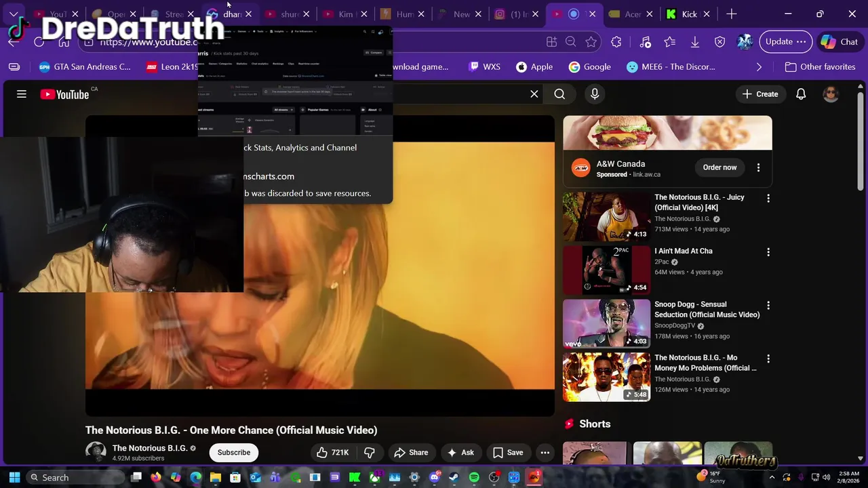Open options menu for Sensual Seduction video
The image size is (868, 488).
pos(768,306)
